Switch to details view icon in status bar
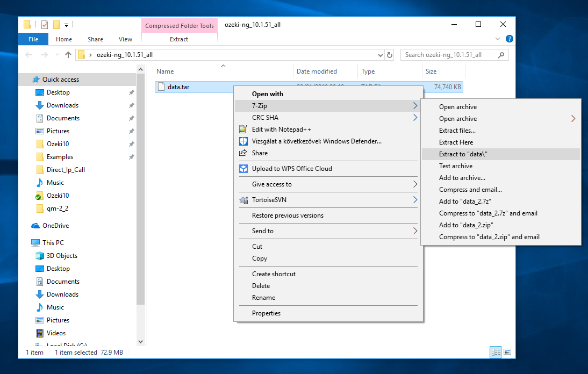The height and width of the screenshot is (374, 588). [x=496, y=352]
